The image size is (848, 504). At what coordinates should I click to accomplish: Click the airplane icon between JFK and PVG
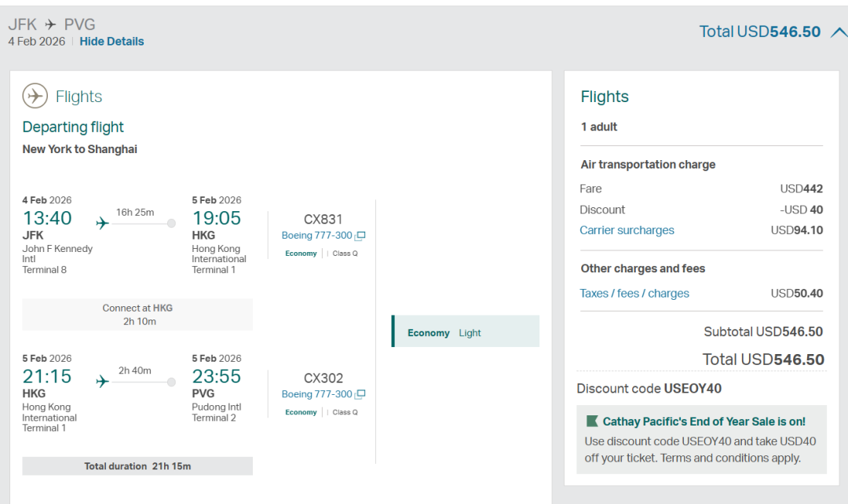pyautogui.click(x=51, y=24)
